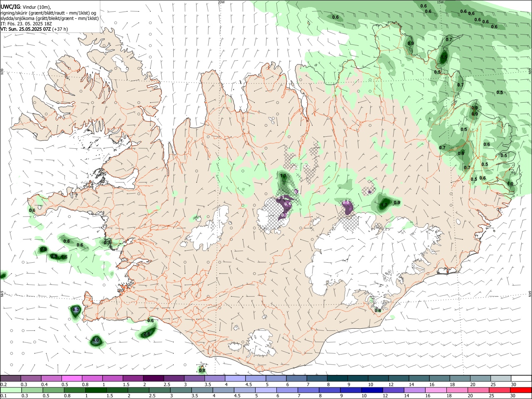This screenshot has height=399, width=532.
Task: Select the 'Vindur (10m)' header text
Action: pos(37,7)
